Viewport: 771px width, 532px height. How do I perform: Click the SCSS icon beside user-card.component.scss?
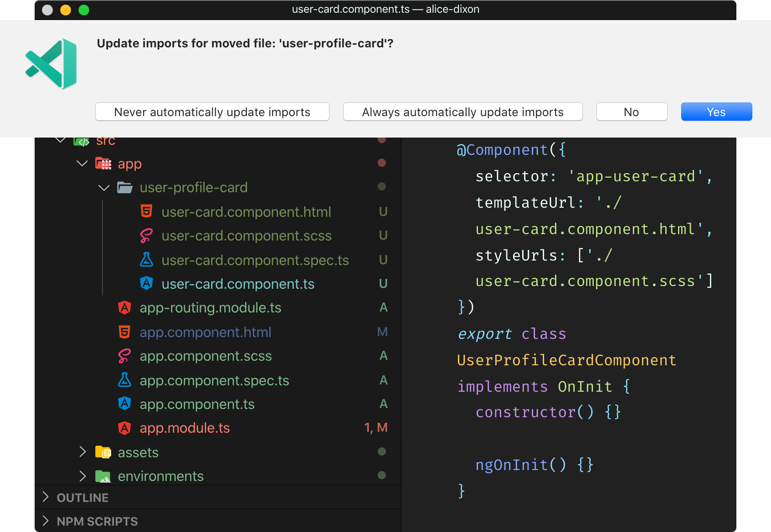click(x=146, y=235)
